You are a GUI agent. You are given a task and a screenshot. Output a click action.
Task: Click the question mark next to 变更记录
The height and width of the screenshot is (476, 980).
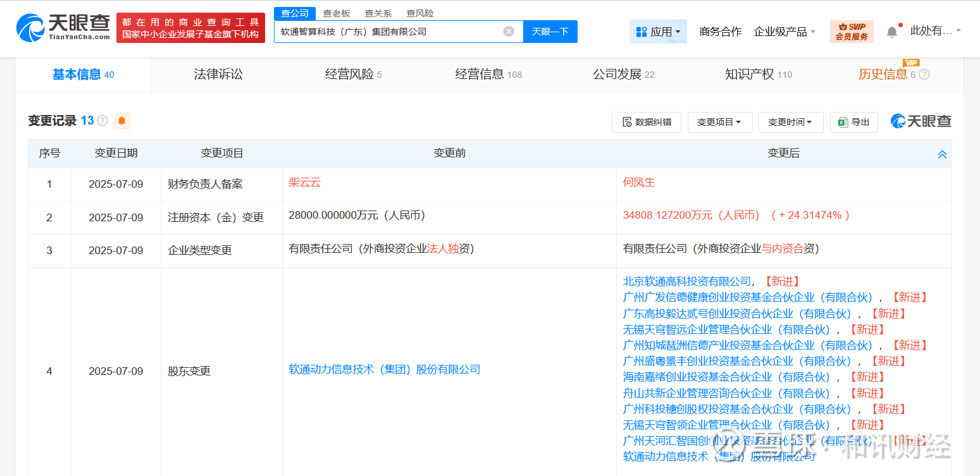pos(102,121)
